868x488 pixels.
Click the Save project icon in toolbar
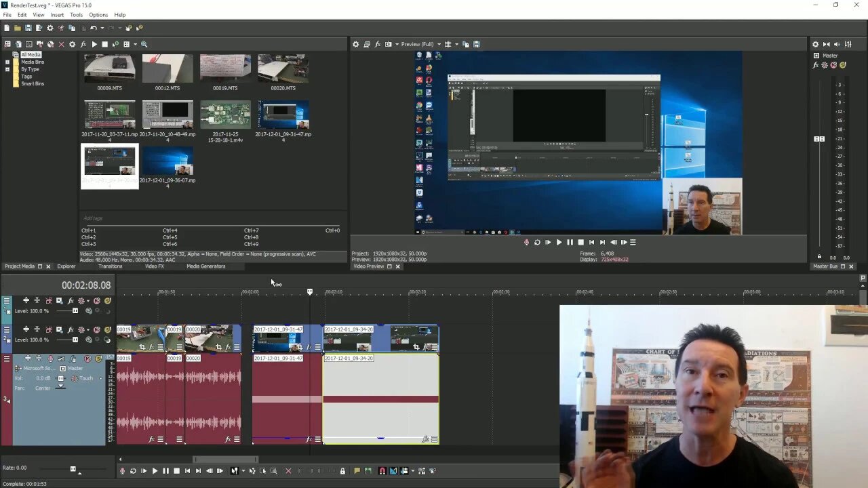(28, 28)
